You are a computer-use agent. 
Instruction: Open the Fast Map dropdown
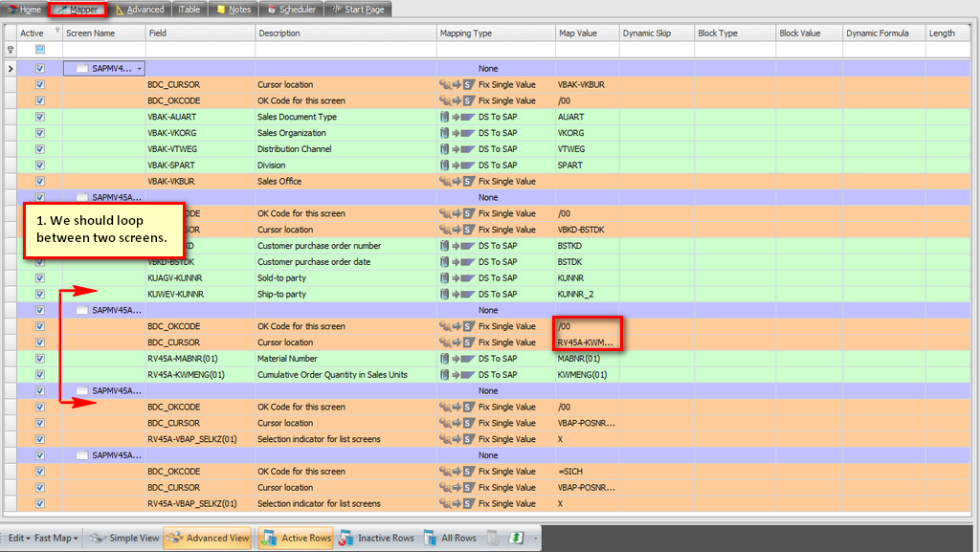(56, 538)
